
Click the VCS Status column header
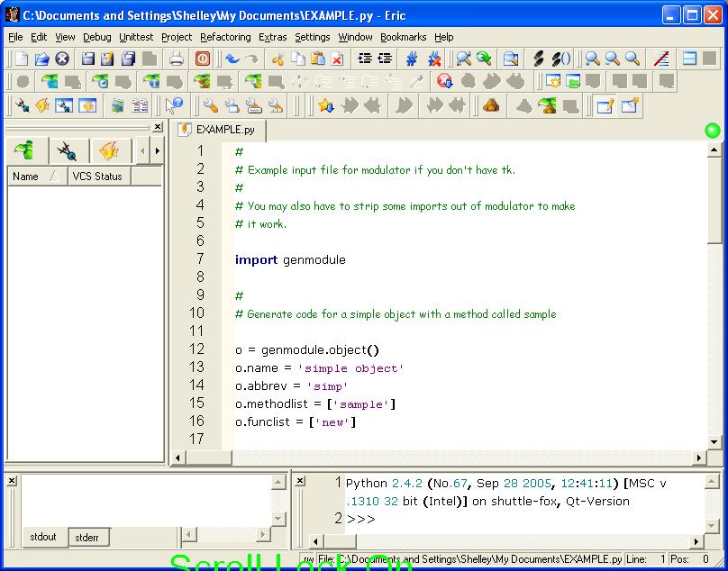point(99,177)
